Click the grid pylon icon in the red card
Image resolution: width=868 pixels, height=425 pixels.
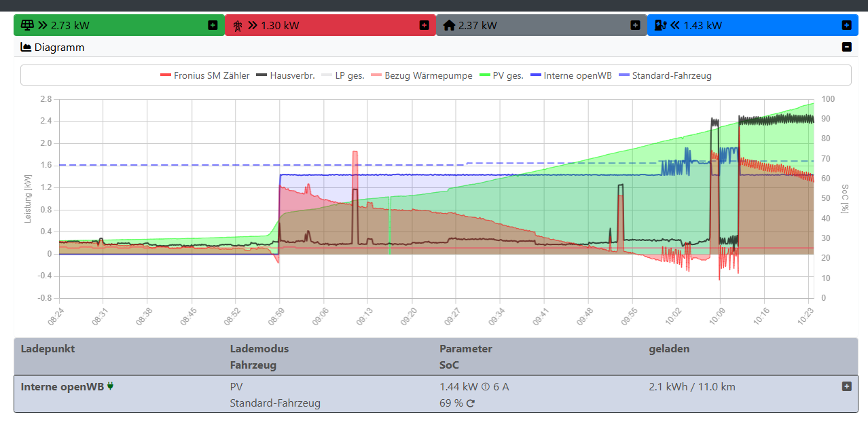[238, 26]
